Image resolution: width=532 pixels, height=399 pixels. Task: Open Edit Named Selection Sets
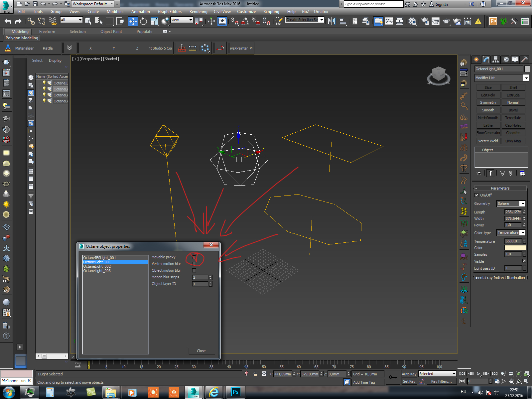[x=279, y=21]
